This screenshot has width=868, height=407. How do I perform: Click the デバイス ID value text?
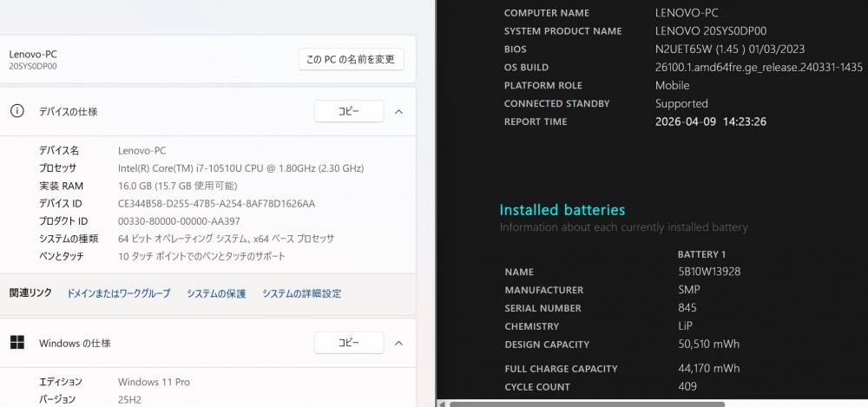(216, 203)
